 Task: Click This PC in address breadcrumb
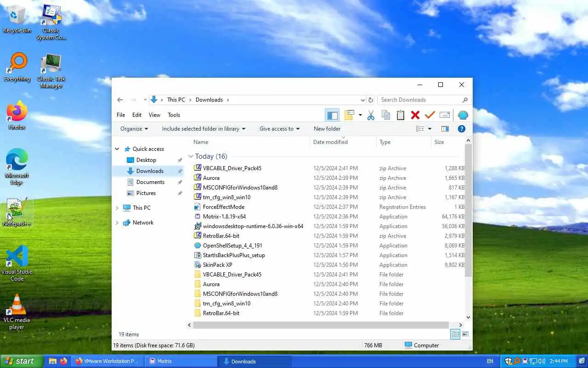pos(176,100)
